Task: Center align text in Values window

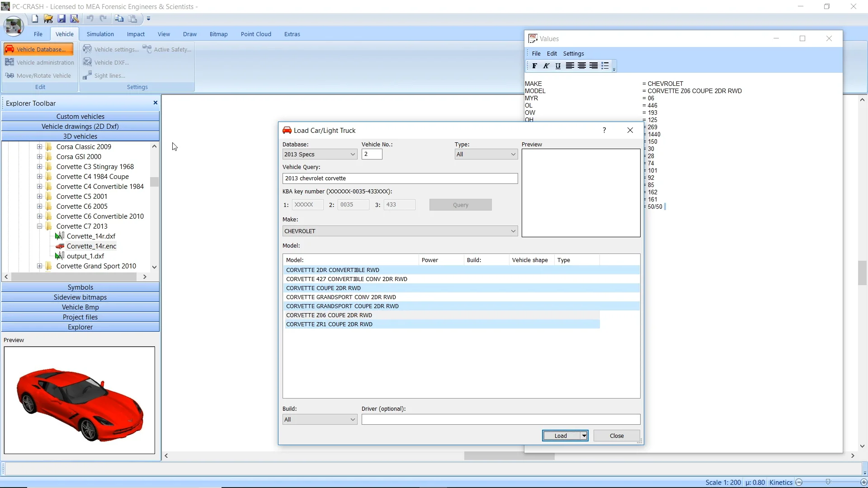Action: [x=582, y=66]
